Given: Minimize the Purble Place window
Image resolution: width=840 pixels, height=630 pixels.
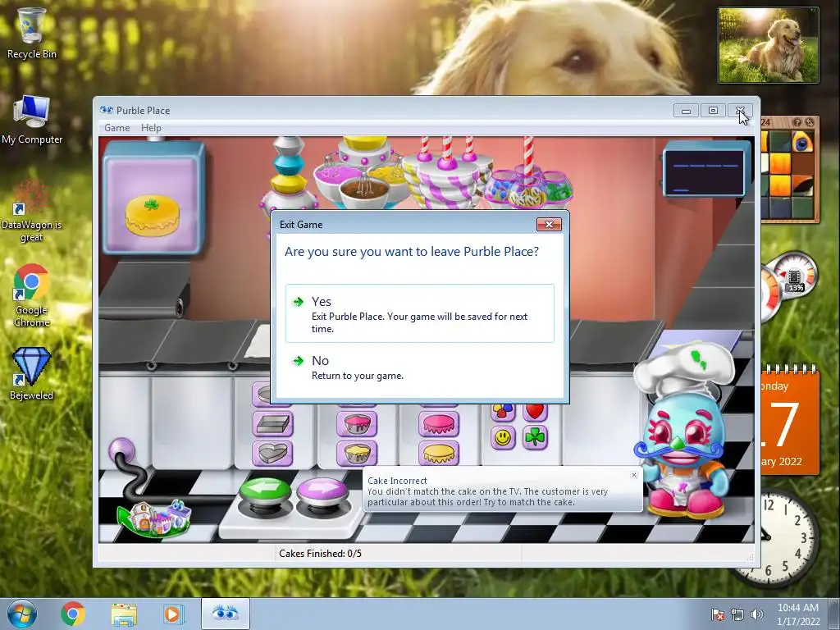Looking at the screenshot, I should tap(686, 111).
